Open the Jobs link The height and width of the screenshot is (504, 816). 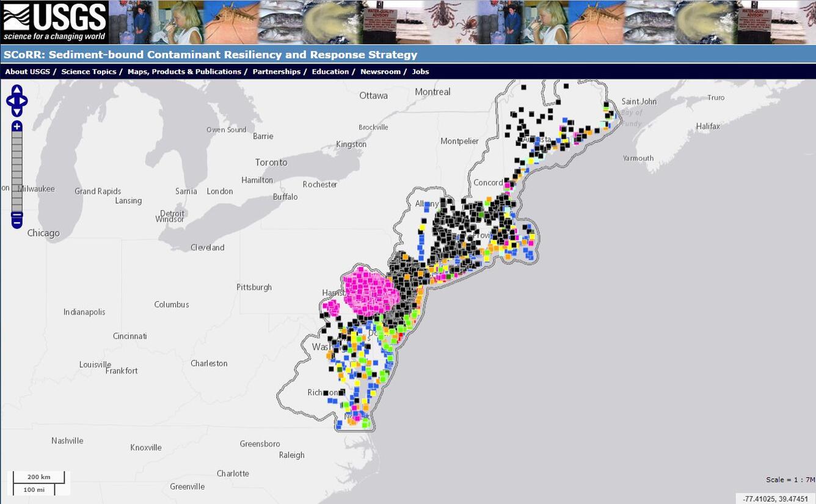coord(420,71)
